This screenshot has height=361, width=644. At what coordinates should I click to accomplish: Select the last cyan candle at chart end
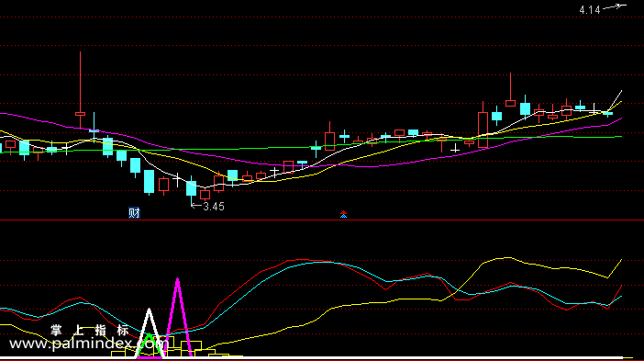coord(608,113)
